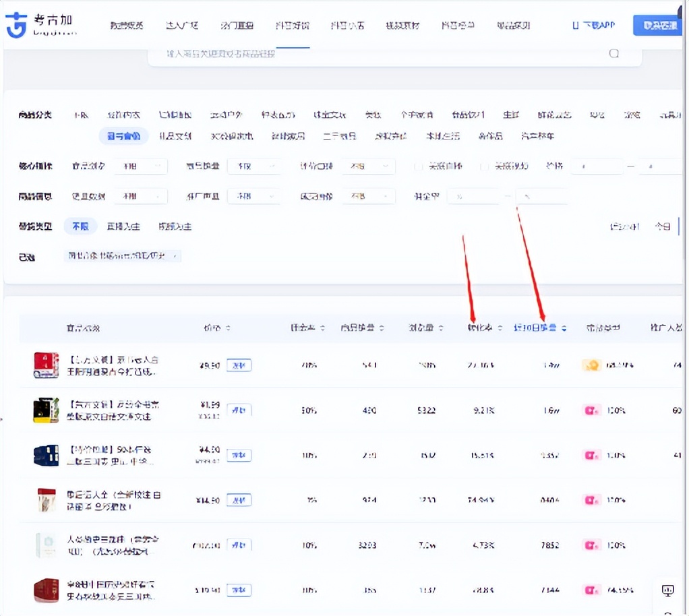
Task: Open black-yellow book thumbnail in second row
Action: point(46,410)
